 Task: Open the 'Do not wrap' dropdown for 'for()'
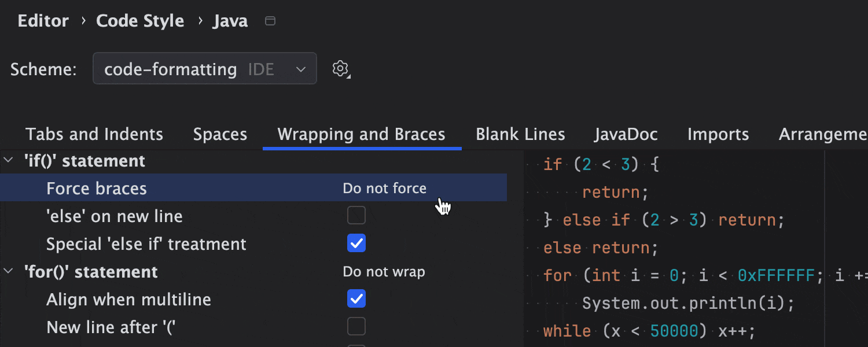coord(384,271)
